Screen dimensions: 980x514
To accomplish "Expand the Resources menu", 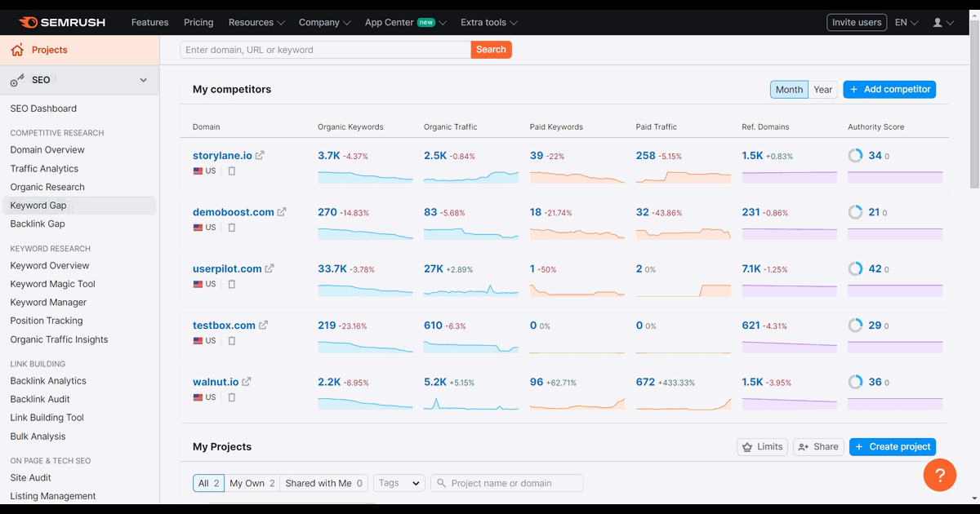I will coord(256,23).
